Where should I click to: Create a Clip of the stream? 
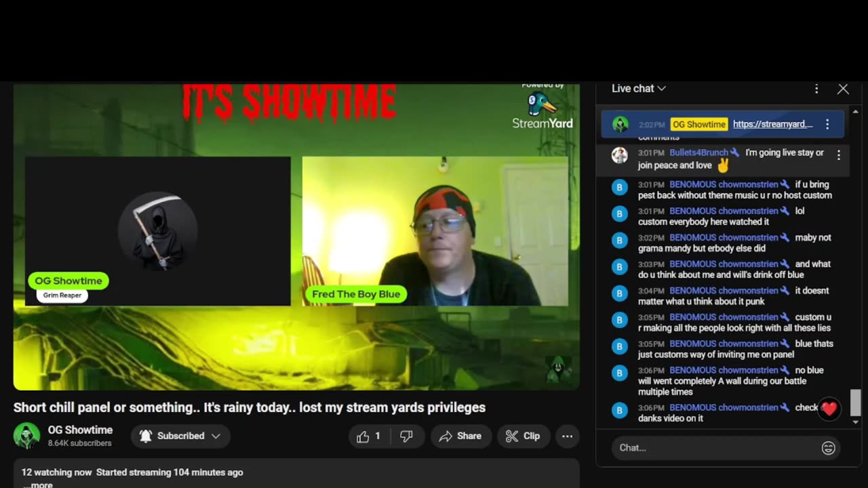523,436
